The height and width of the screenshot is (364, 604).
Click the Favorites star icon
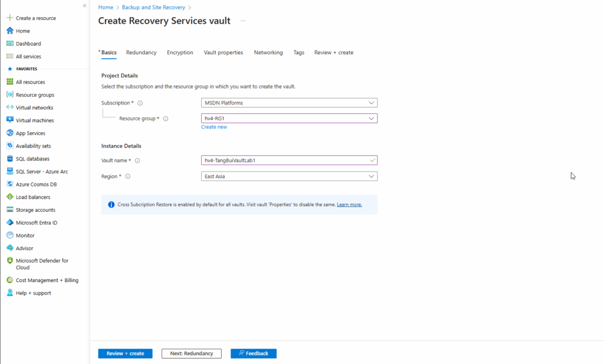click(x=10, y=68)
